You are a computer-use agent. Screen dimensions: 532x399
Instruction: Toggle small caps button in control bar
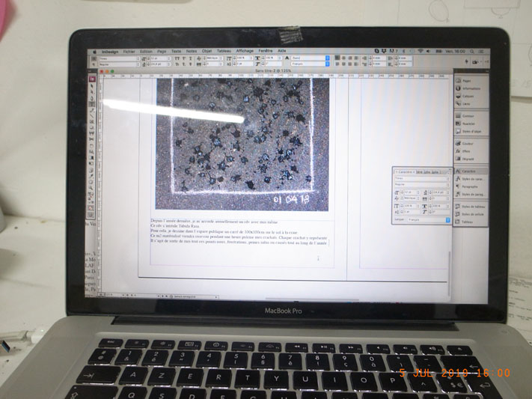(177, 64)
